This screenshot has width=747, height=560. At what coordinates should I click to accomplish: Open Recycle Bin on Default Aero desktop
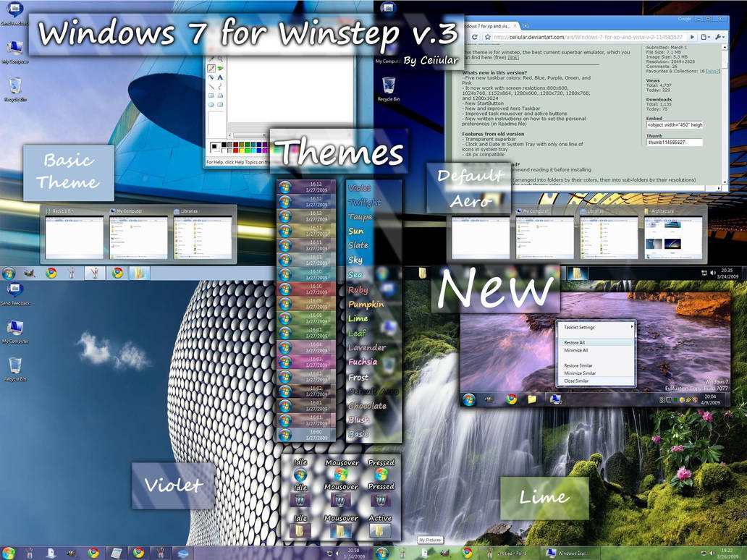(x=389, y=89)
